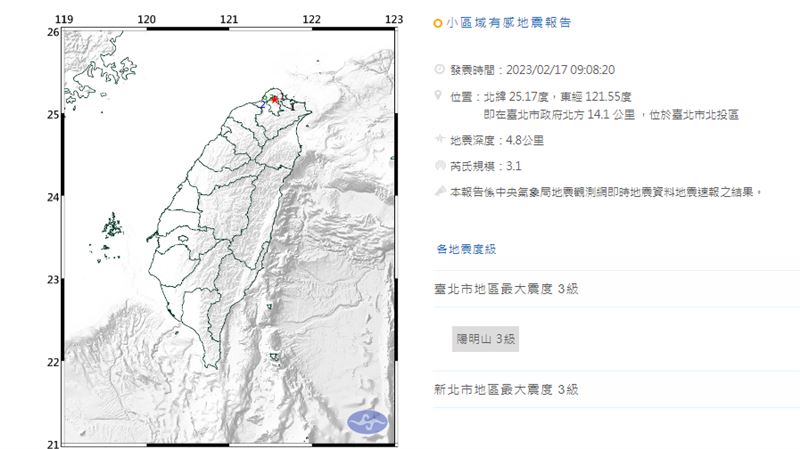The width and height of the screenshot is (800, 449).
Task: Click the clock icon next to 發震時間
Action: click(439, 69)
